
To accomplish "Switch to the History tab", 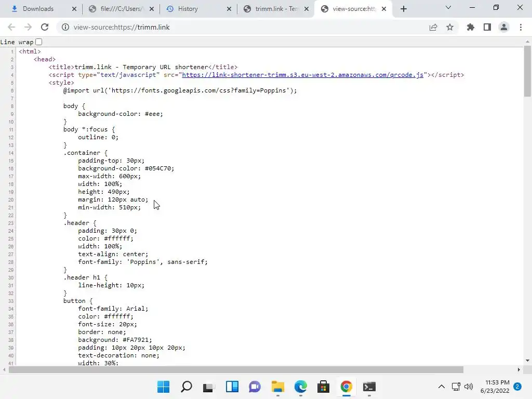I will [198, 9].
